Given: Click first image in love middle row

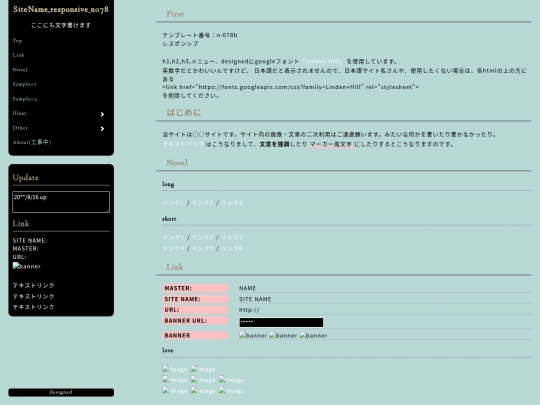Looking at the screenshot, I should [x=175, y=380].
